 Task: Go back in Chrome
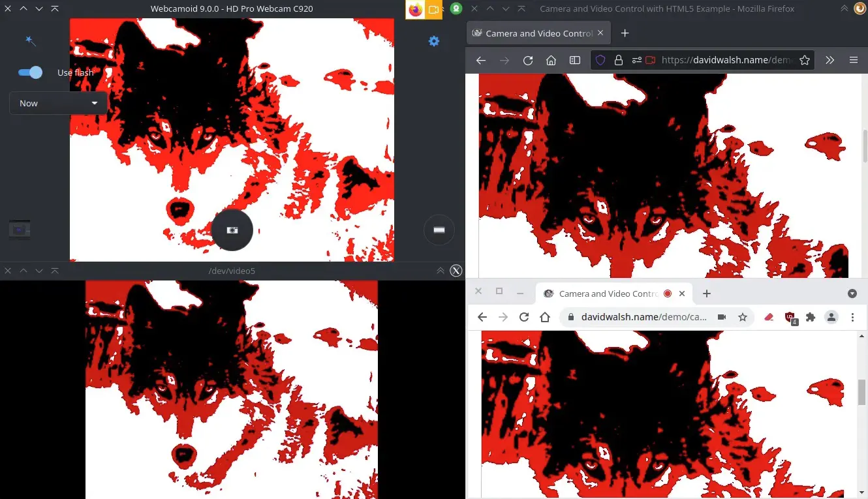[482, 317]
